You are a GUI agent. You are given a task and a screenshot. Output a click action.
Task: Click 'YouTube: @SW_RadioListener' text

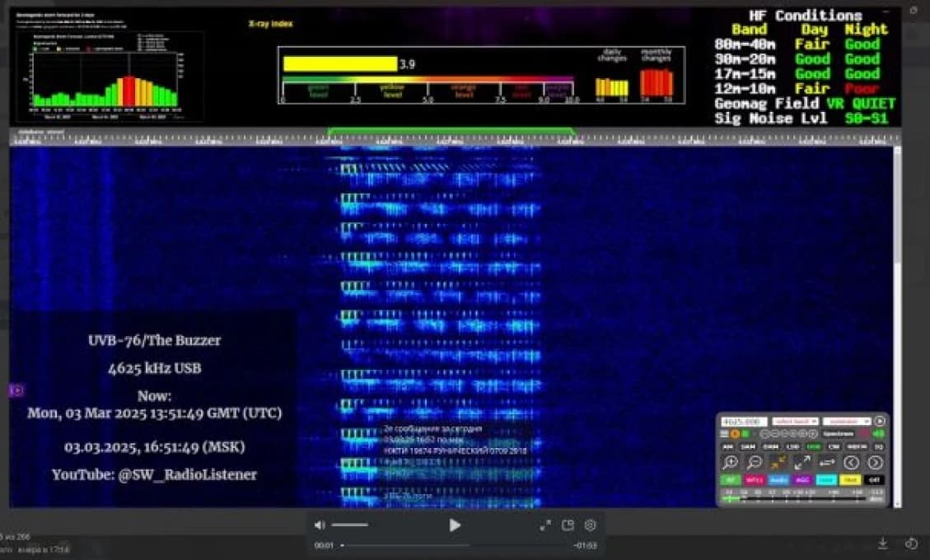(154, 474)
